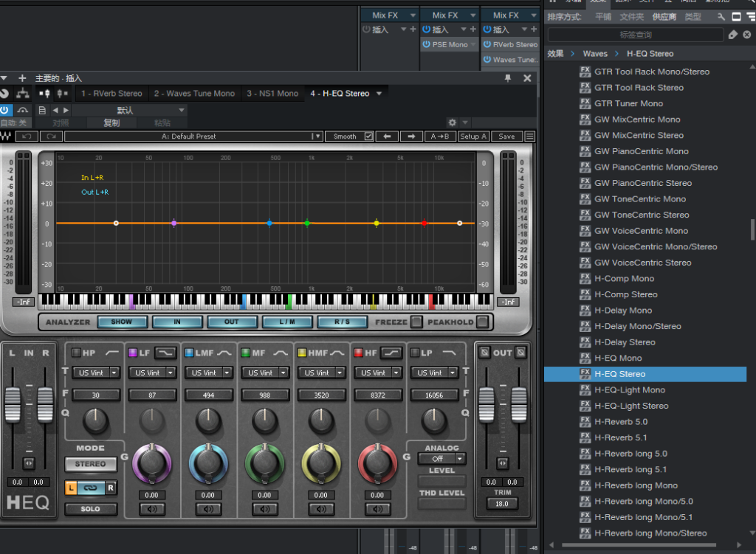Click the browser wrench icon
Viewport: 756px width, 554px height.
pyautogui.click(x=721, y=17)
